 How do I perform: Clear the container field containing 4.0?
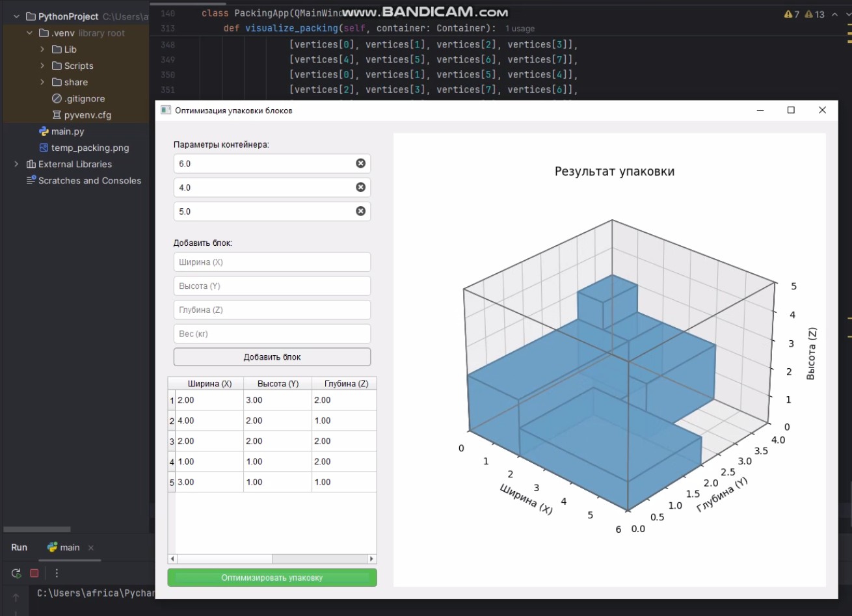360,187
